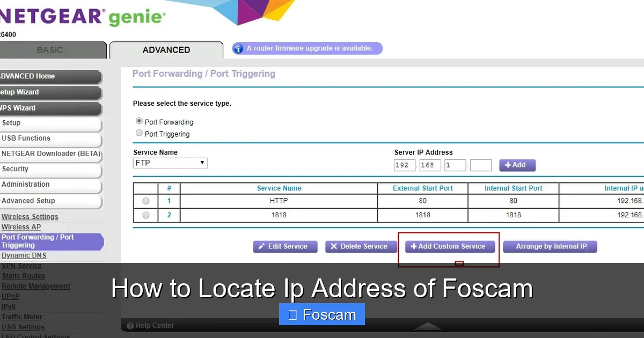This screenshot has width=644, height=338.
Task: Click the last Server IP Address input field
Action: coord(481,165)
